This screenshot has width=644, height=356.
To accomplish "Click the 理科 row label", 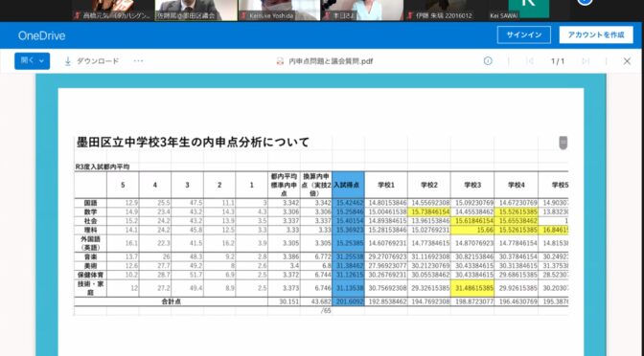I will coord(90,230).
